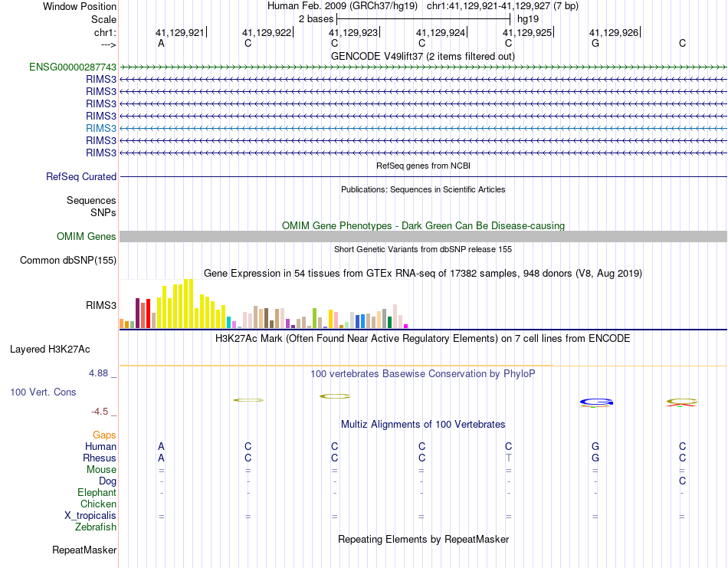Click the GENCODE V49lift37 track title
The image size is (728, 568).
[x=422, y=56]
